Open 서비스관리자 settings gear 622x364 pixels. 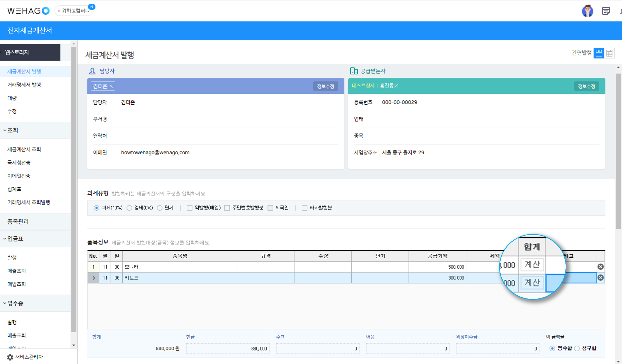pos(10,357)
